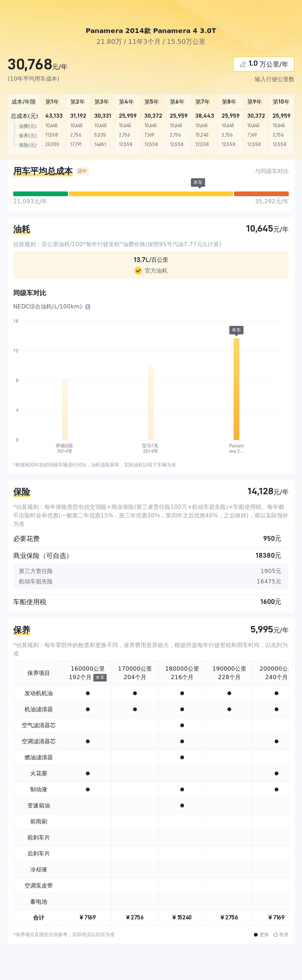Select the 机动车损失险 16475元 row
This screenshot has height=980, width=302.
click(151, 581)
